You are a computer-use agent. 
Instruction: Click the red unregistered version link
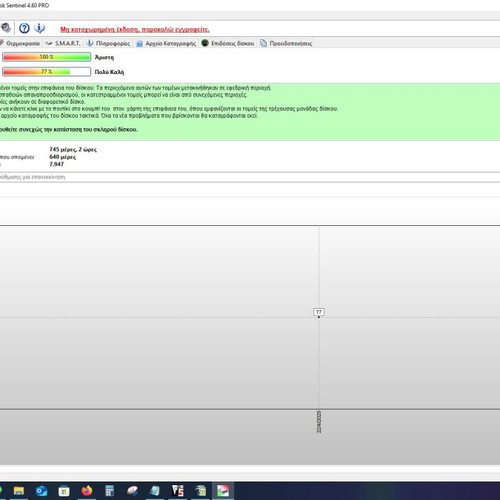pos(135,29)
